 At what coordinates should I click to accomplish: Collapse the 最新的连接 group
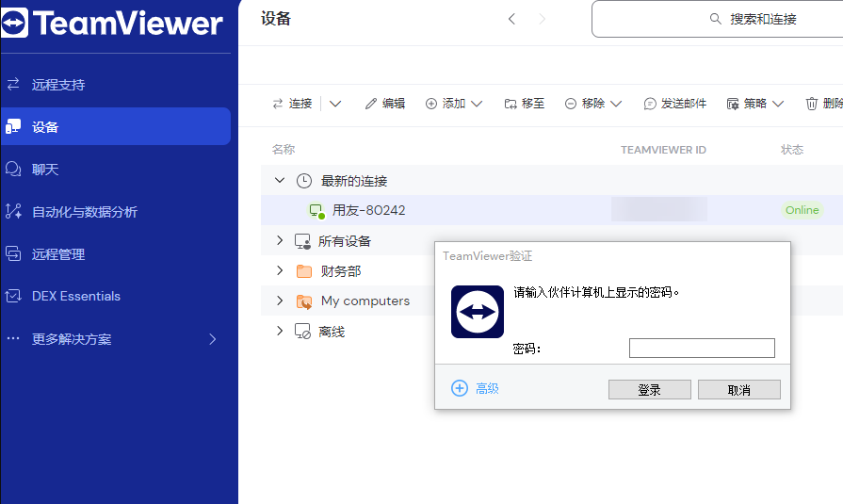[x=280, y=180]
